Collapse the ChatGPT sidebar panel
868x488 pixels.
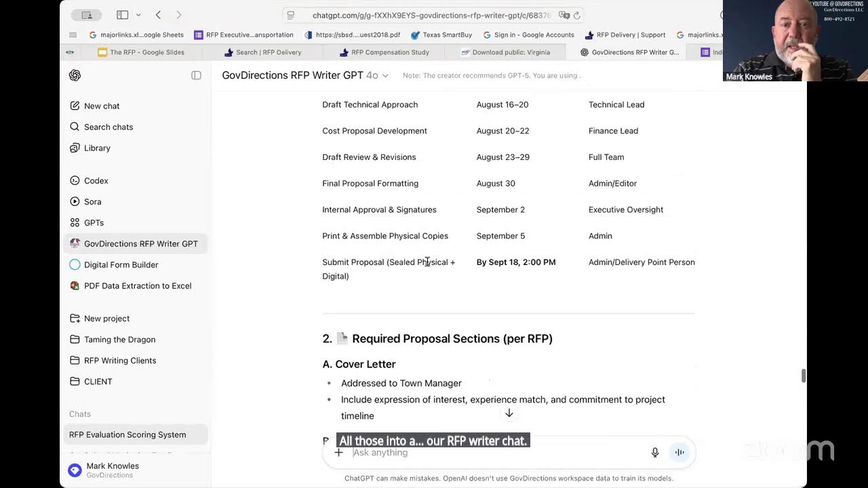coord(196,75)
